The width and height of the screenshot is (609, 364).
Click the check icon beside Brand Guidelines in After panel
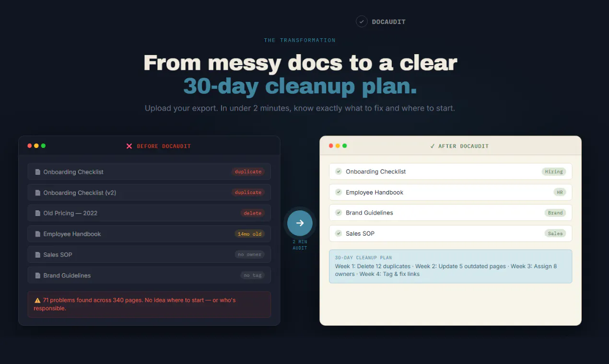click(339, 213)
